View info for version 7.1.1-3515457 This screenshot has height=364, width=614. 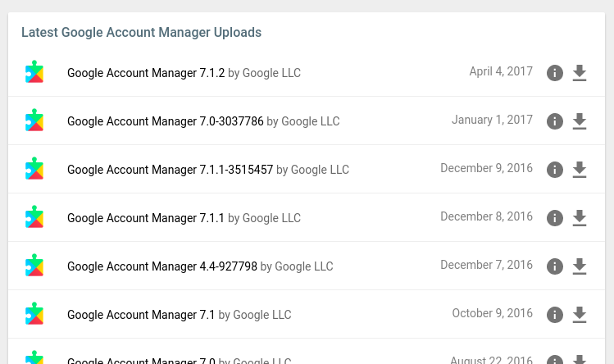point(555,170)
